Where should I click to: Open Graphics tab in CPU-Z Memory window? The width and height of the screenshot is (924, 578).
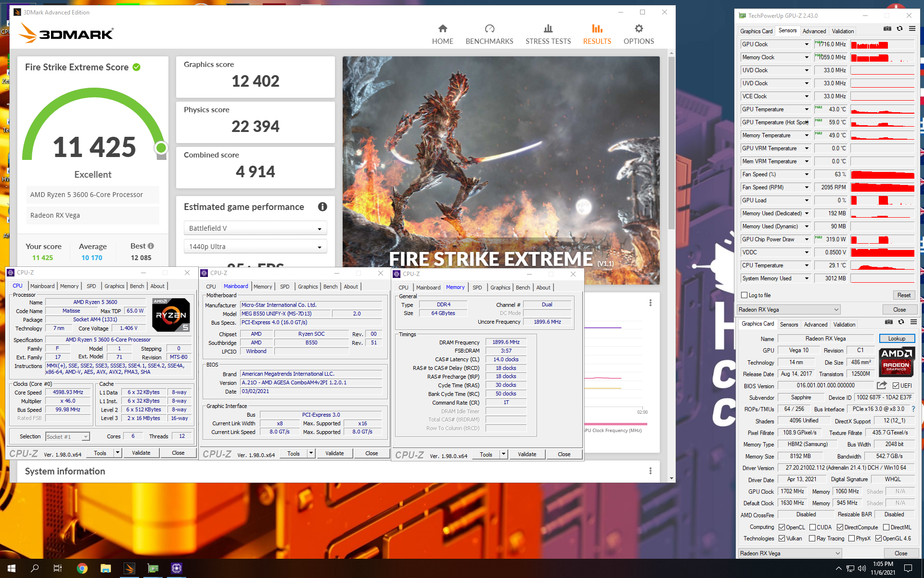[x=500, y=288]
